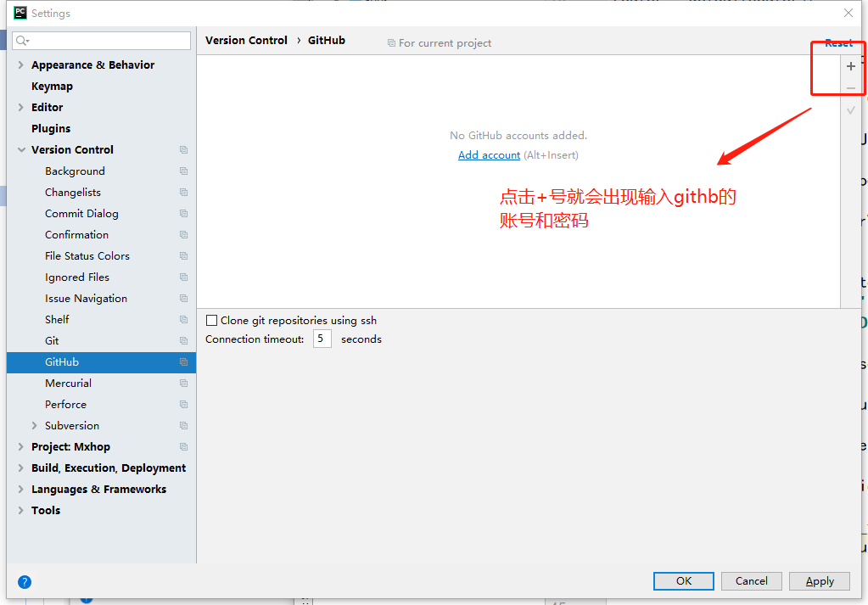Screen dimensions: 868x605
Task: Click the settings search field
Action: (x=101, y=41)
